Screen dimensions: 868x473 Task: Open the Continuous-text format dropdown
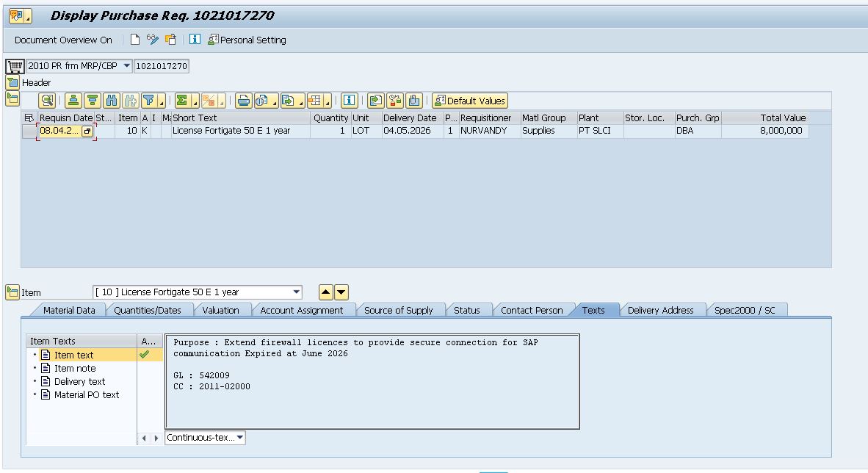tap(241, 438)
